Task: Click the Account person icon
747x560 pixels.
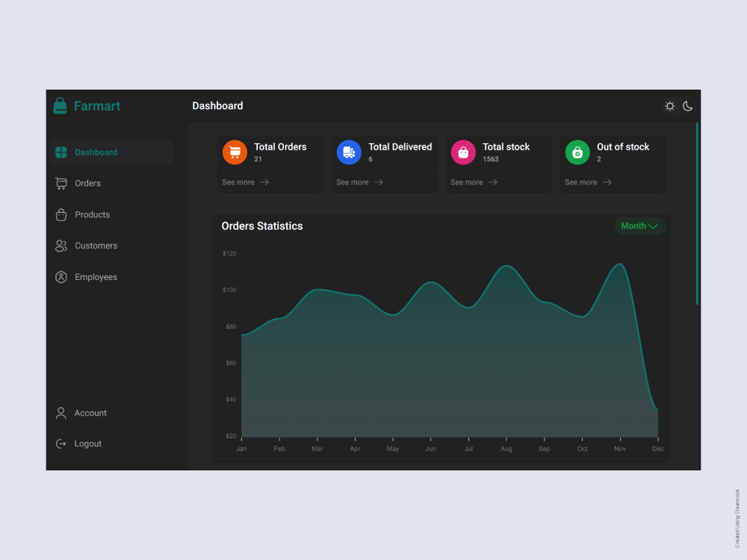Action: pyautogui.click(x=61, y=413)
